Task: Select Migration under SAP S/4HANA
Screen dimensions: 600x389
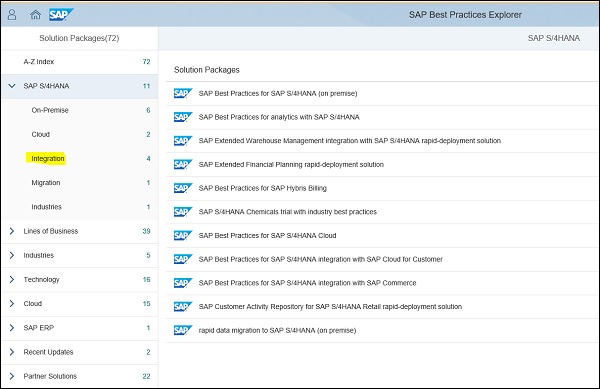Action: 80,183
